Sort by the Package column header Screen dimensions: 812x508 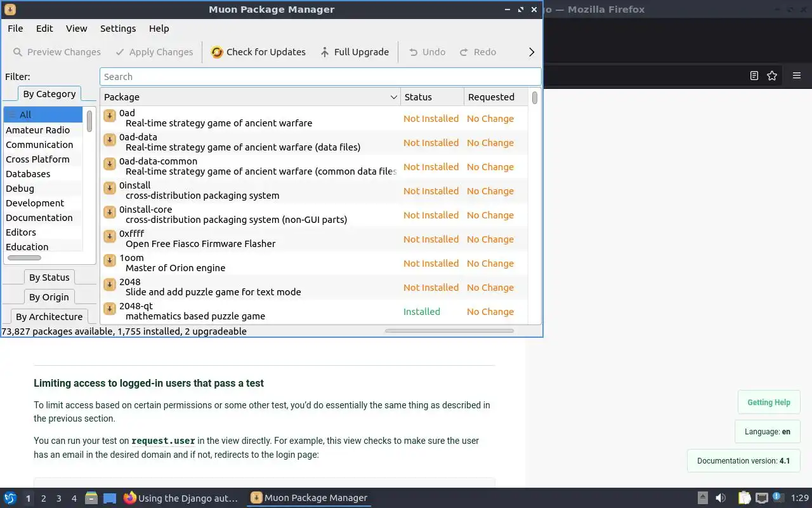[x=251, y=97]
